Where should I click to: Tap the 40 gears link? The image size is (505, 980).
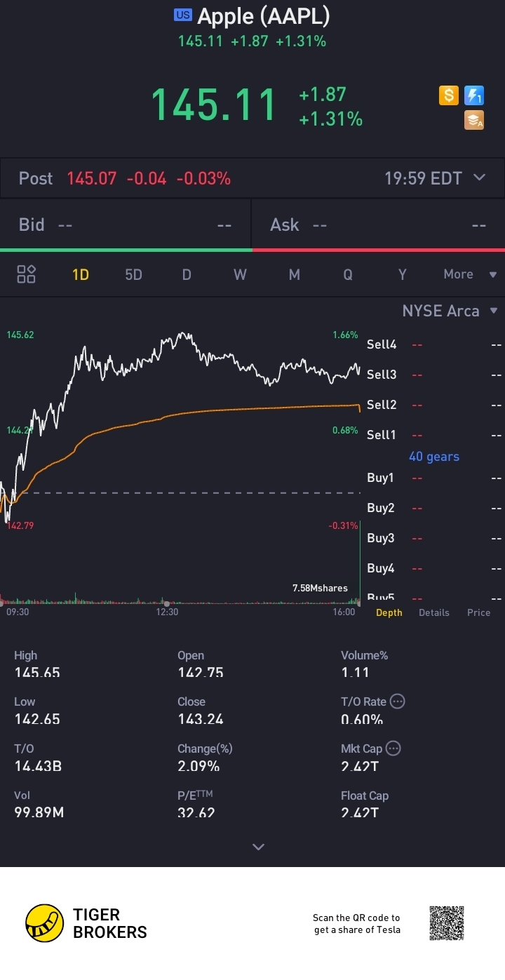coord(434,457)
